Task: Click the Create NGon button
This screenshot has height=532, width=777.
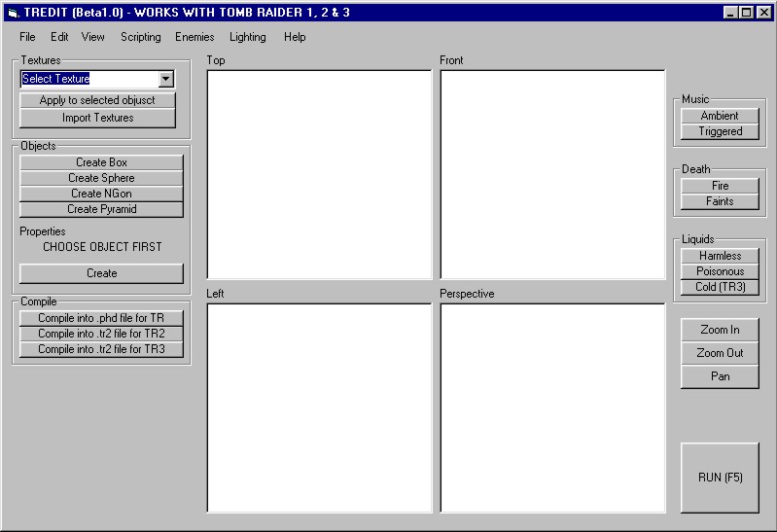Action: pyautogui.click(x=101, y=194)
